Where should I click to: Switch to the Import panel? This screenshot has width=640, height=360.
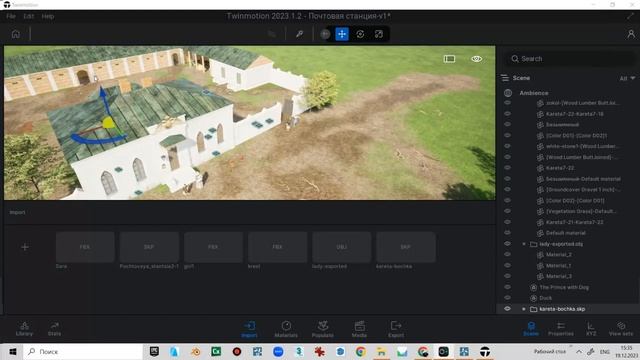click(249, 329)
